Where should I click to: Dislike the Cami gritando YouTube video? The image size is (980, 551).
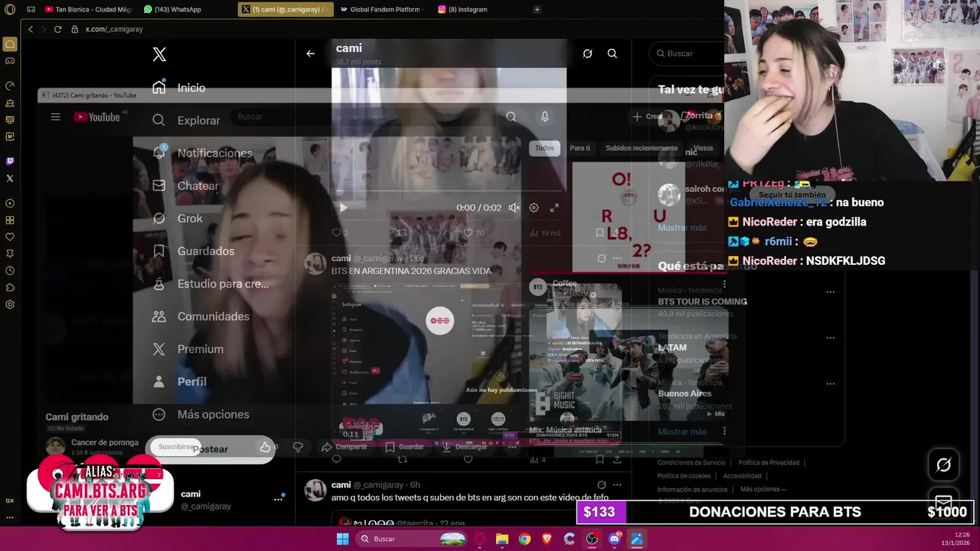tap(298, 447)
